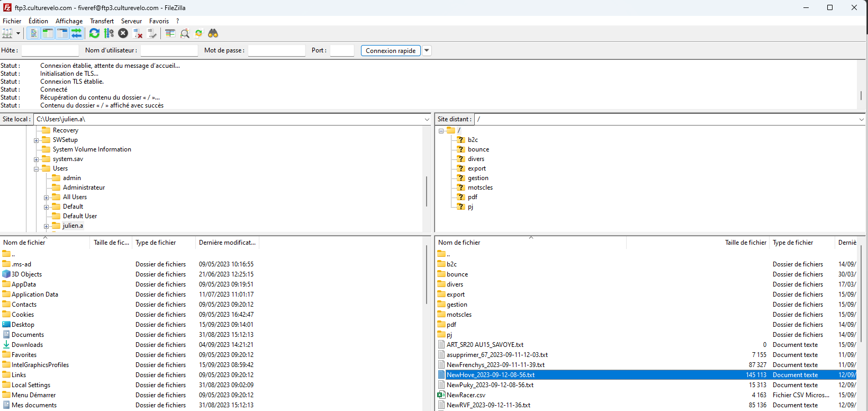Select the gestion folder in remote tree

(x=478, y=178)
